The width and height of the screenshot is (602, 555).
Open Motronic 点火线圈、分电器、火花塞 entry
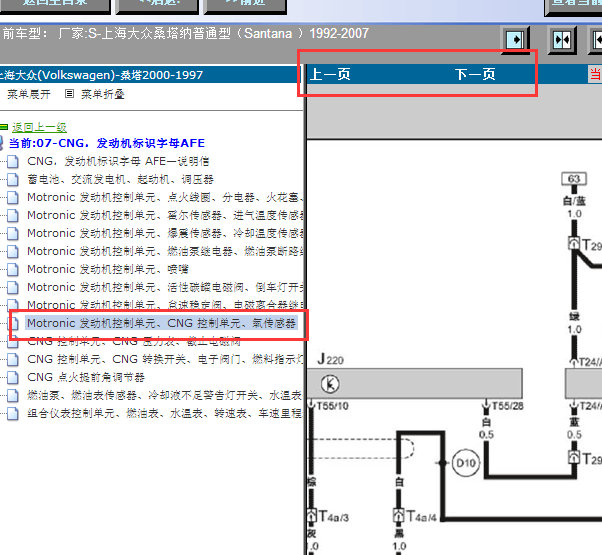165,197
